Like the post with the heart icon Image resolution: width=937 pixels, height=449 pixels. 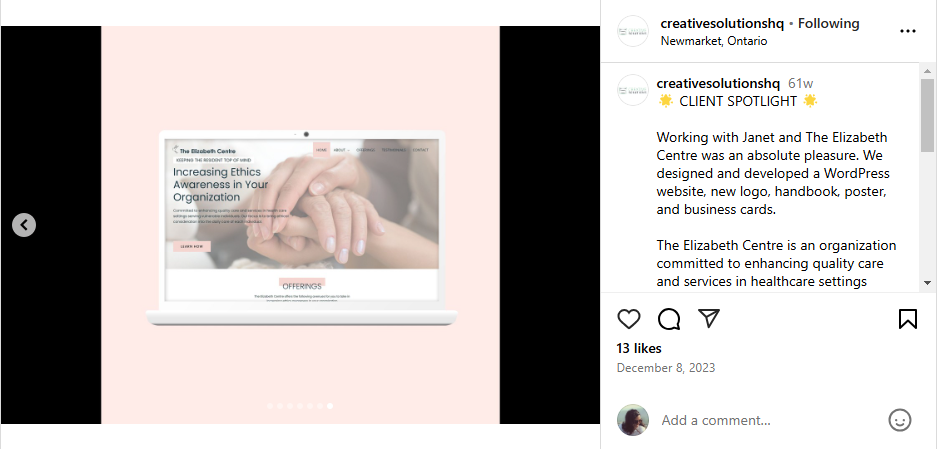coord(629,319)
